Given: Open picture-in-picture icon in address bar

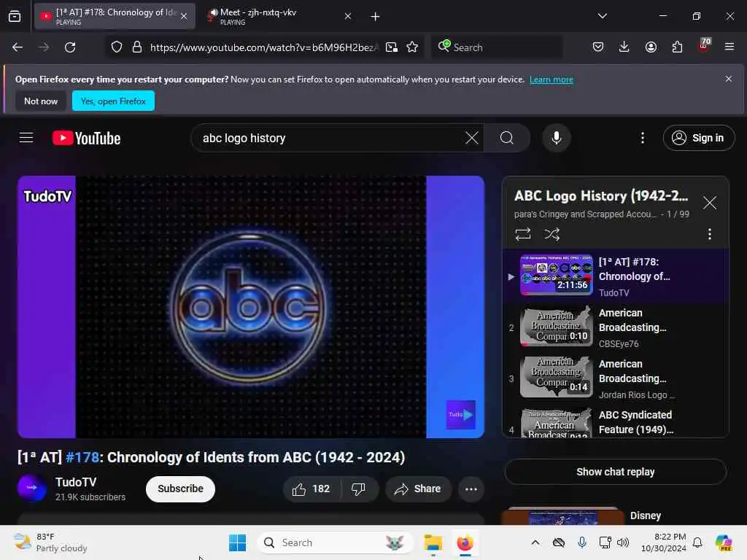Looking at the screenshot, I should coord(392,47).
